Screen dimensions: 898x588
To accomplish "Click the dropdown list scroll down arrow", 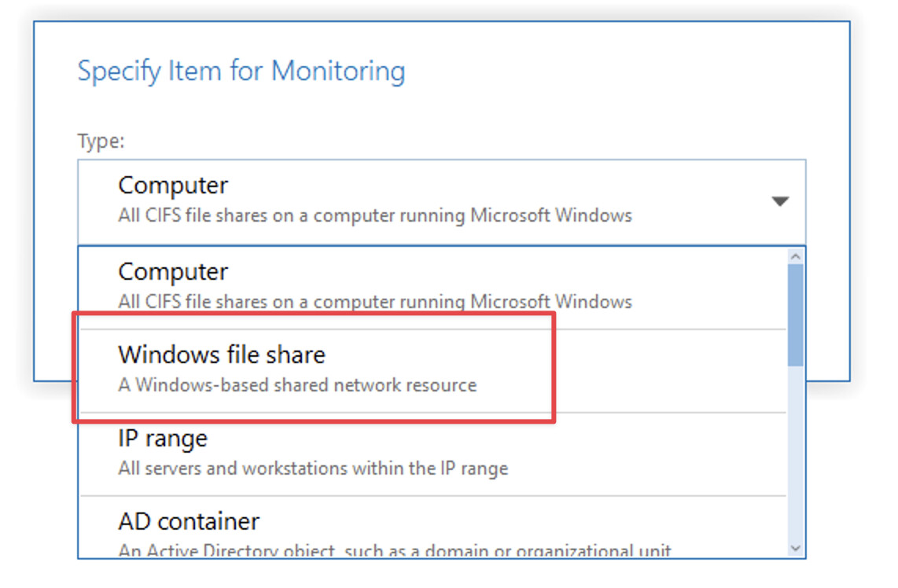I will (795, 548).
